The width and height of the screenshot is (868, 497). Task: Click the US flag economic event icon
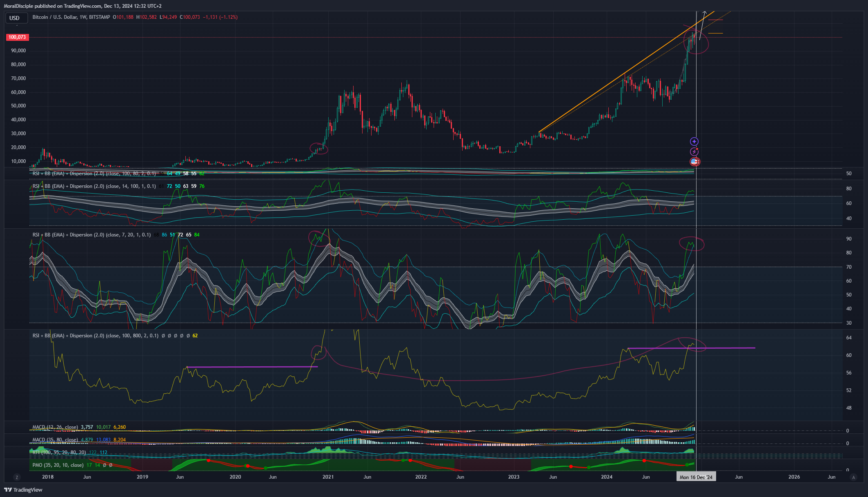coord(694,162)
